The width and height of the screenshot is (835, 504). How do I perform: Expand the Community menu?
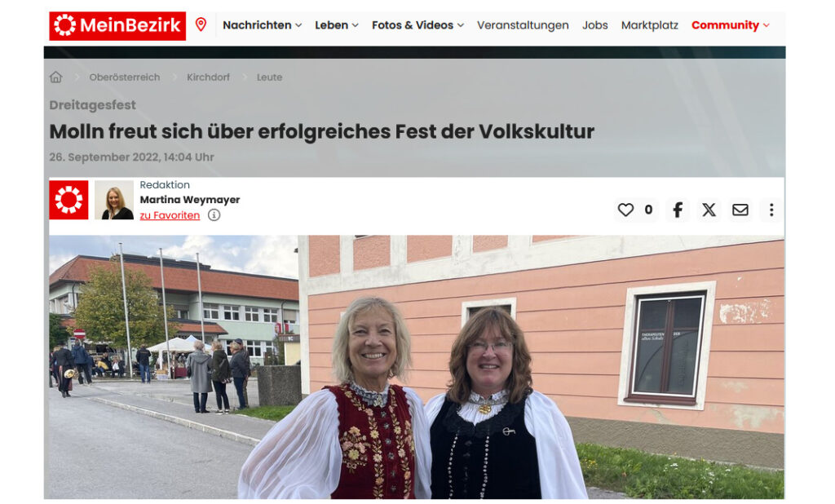(730, 25)
